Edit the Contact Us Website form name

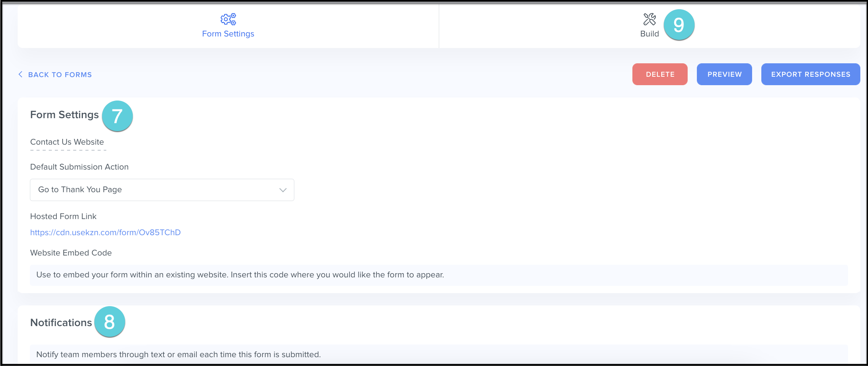pyautogui.click(x=67, y=142)
